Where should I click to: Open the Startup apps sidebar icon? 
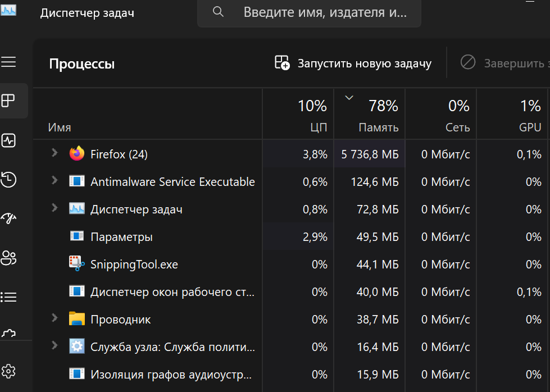tap(8, 218)
